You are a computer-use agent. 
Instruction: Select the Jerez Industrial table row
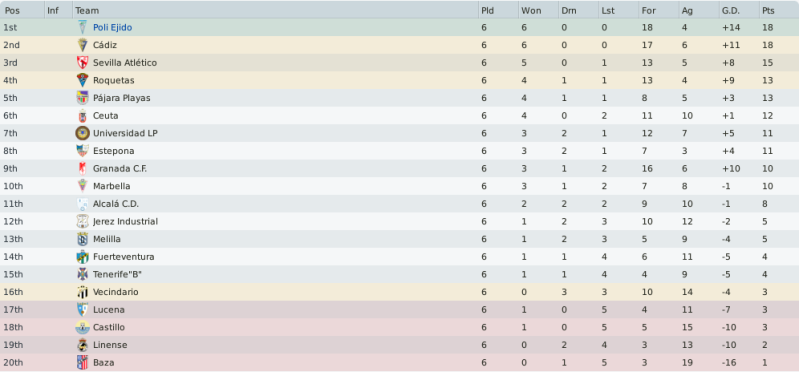[400, 222]
